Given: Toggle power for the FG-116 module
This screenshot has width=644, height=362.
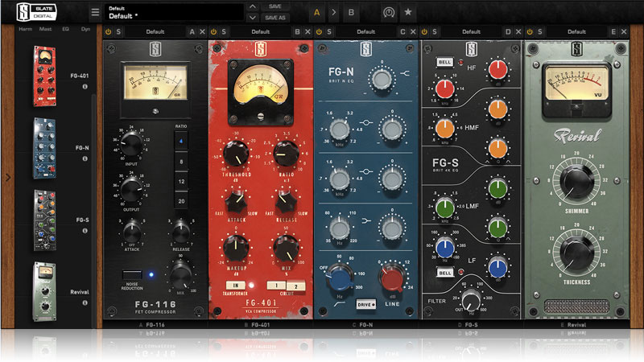Looking at the screenshot, I should pos(109,31).
